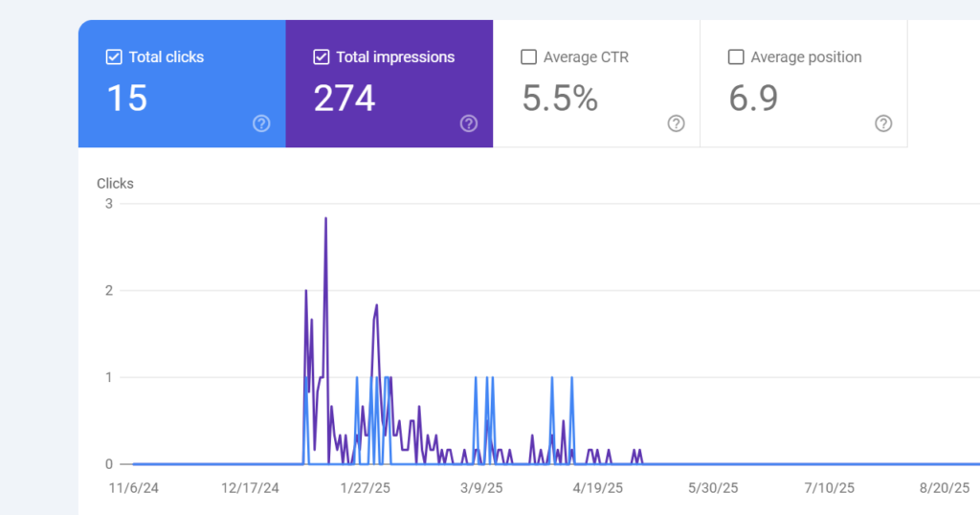The image size is (980, 515).
Task: Click the tallest purple impressions peak
Action: pyautogui.click(x=325, y=219)
